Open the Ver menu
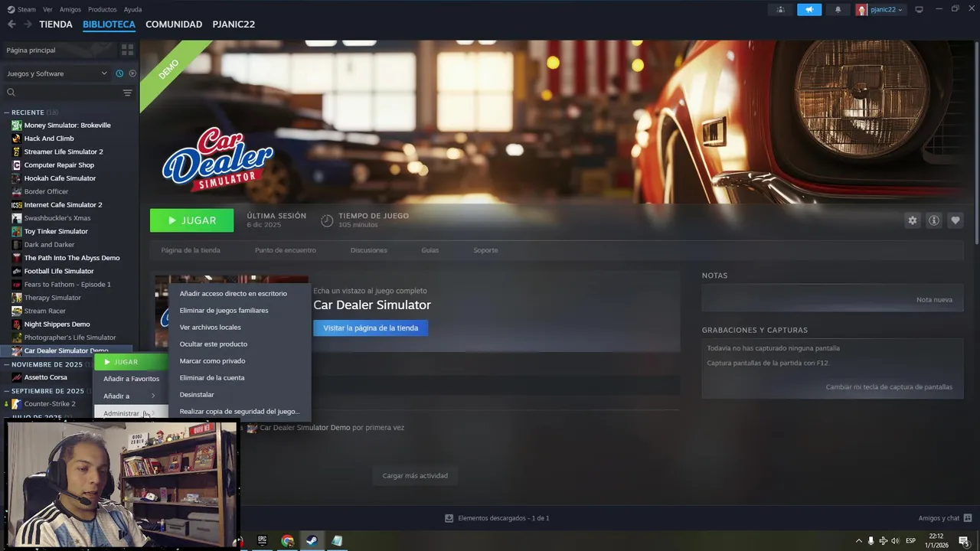 click(47, 9)
